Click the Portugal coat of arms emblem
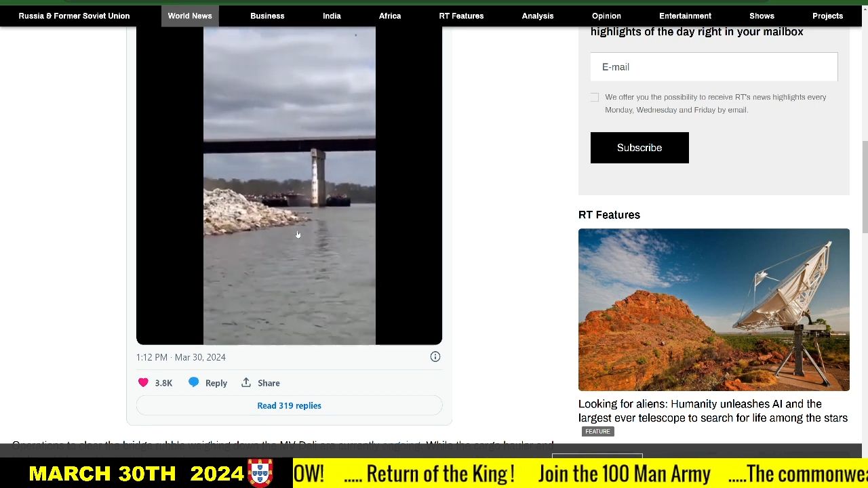The height and width of the screenshot is (488, 868). pos(260,473)
